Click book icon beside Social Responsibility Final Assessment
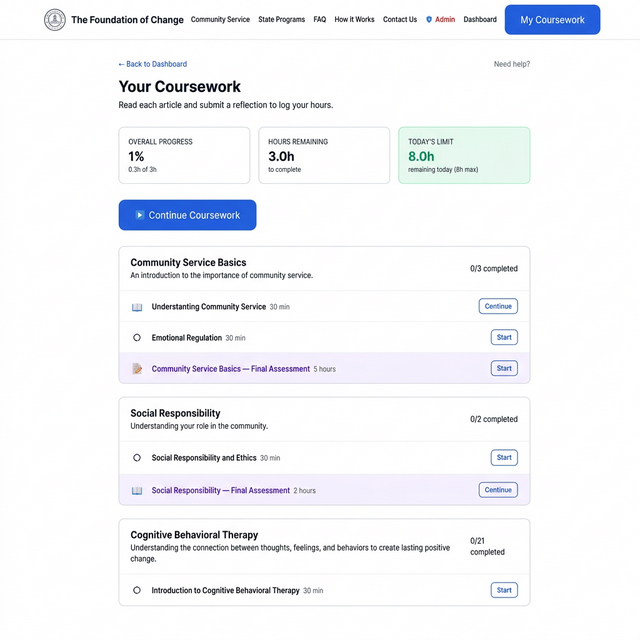The height and width of the screenshot is (640, 640). (x=137, y=491)
